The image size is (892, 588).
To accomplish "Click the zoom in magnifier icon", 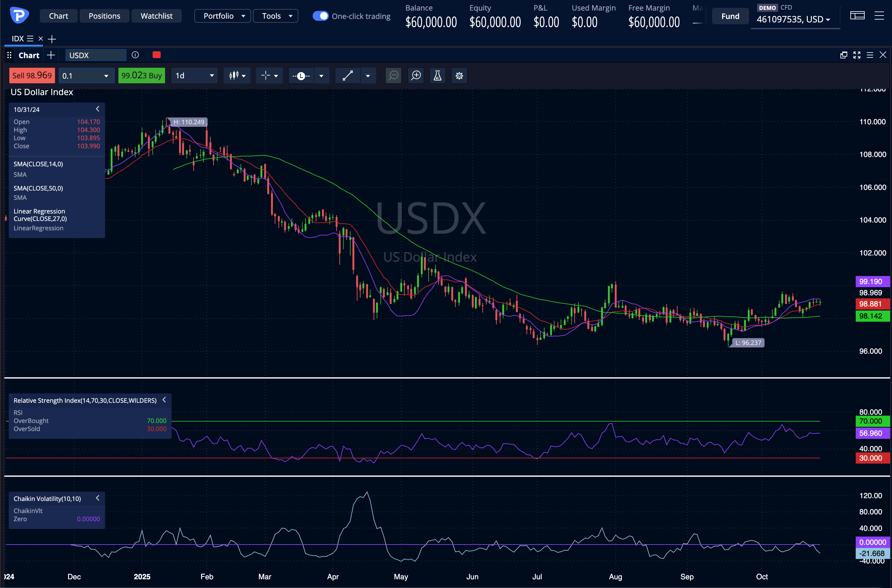I will pyautogui.click(x=416, y=76).
